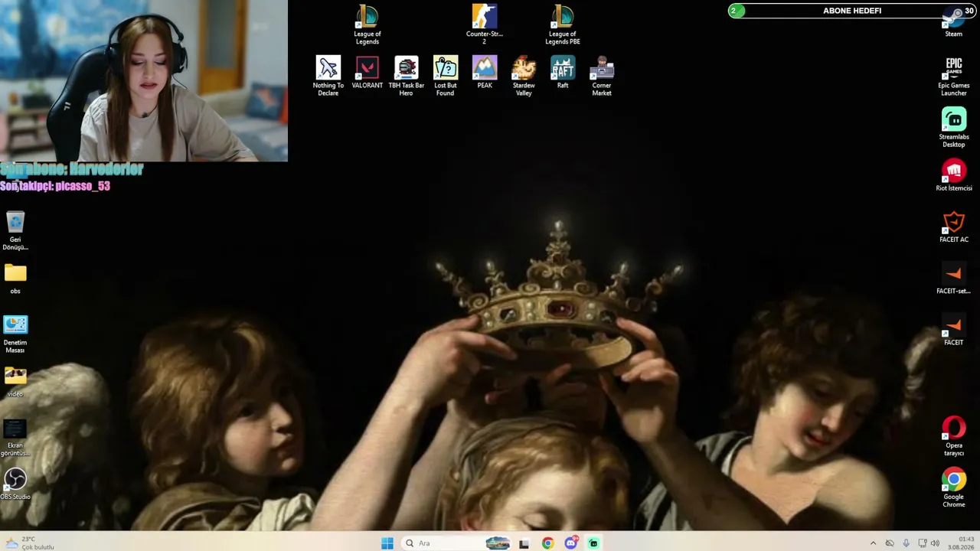This screenshot has height=551, width=980.
Task: Launch the FACEIT desktop shortcut
Action: click(954, 328)
